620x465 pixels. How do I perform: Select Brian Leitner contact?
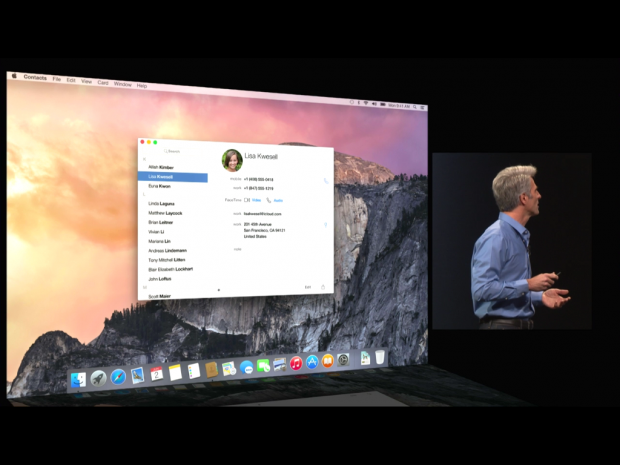tap(161, 222)
